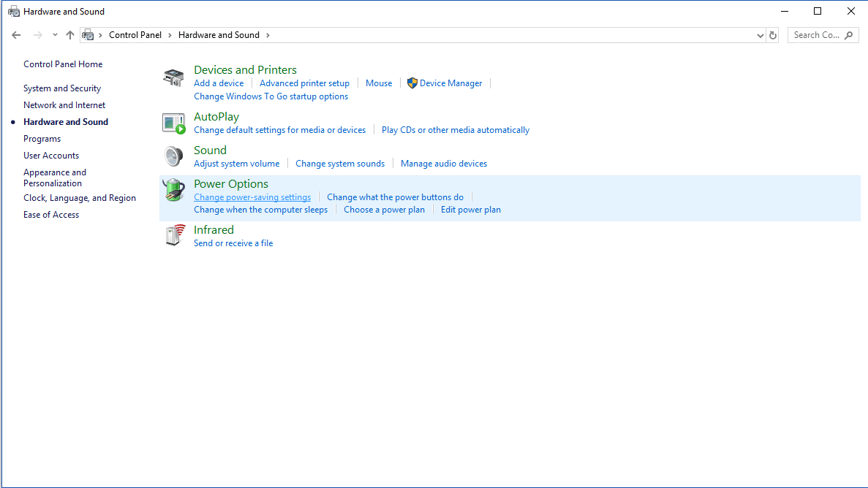Expand chevron after Control Panel breadcrumb
This screenshot has height=488, width=868.
170,35
